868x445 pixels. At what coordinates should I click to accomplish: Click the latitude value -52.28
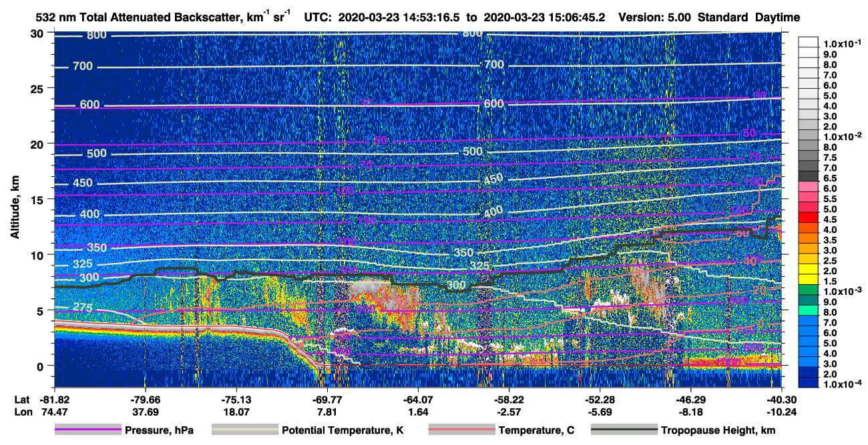(x=599, y=399)
